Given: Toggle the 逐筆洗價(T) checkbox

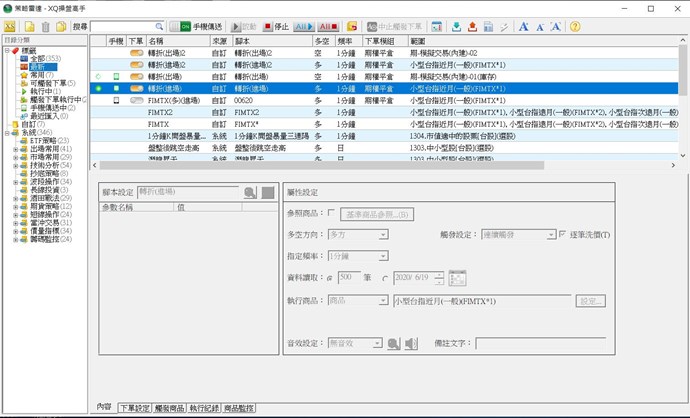Looking at the screenshot, I should 548,234.
